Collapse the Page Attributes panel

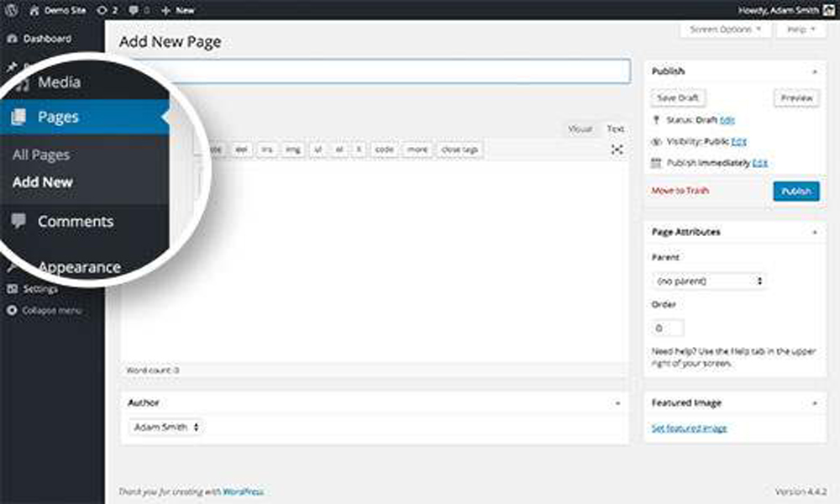(814, 232)
